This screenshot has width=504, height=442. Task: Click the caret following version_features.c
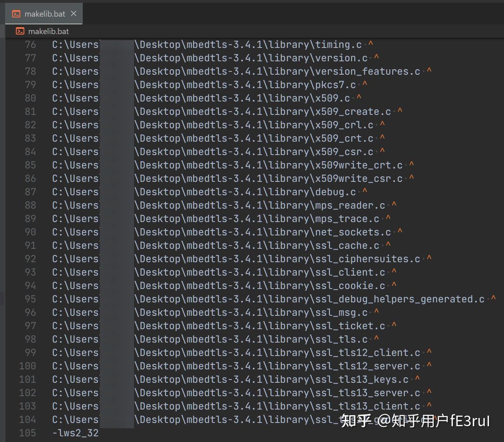coord(429,71)
